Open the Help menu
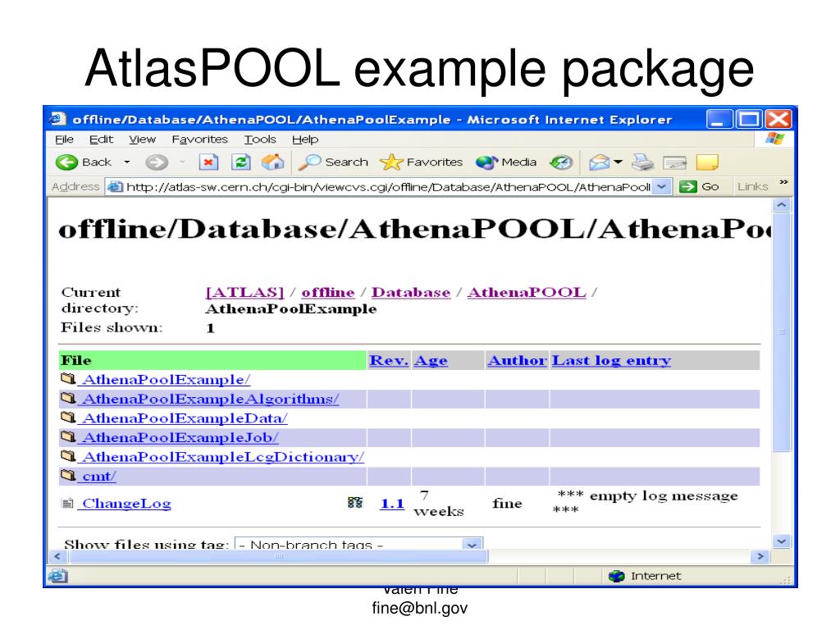The image size is (840, 630). point(305,139)
